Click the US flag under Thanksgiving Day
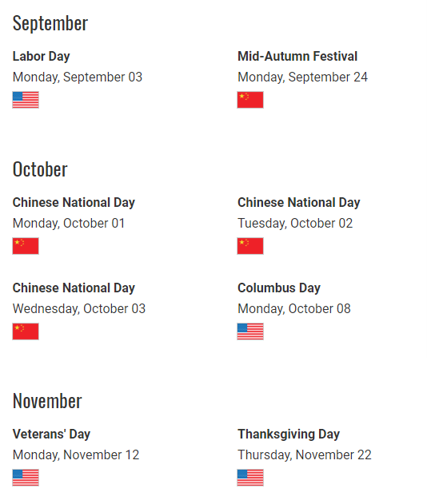427x504 pixels. (x=250, y=478)
